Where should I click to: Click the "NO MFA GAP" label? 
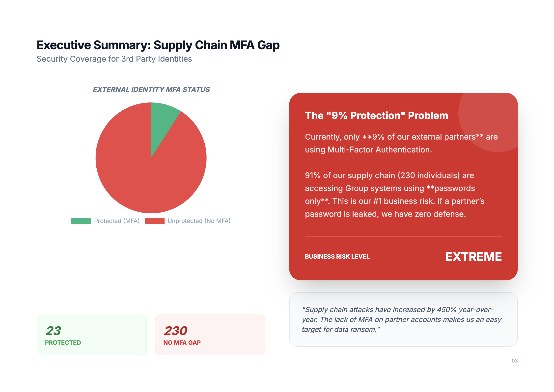coord(182,343)
